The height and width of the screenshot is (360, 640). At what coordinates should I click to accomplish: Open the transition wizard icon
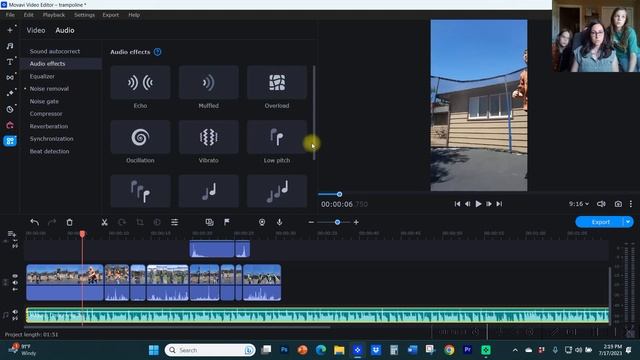pyautogui.click(x=209, y=222)
